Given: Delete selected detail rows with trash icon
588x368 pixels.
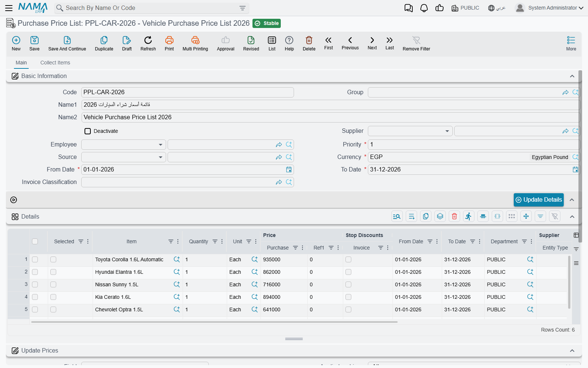Looking at the screenshot, I should click(x=455, y=216).
